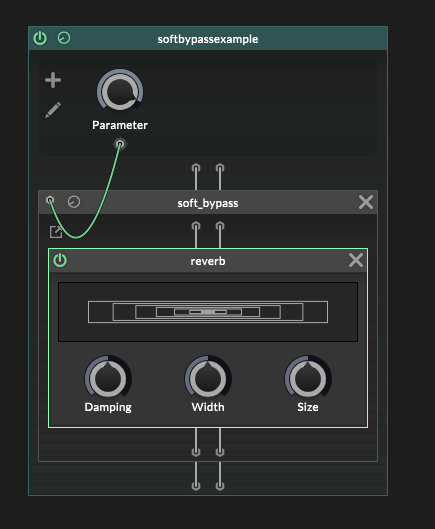Screen dimensions: 435x529
Task: Open parameter editing with the pencil icon
Action: pos(53,110)
